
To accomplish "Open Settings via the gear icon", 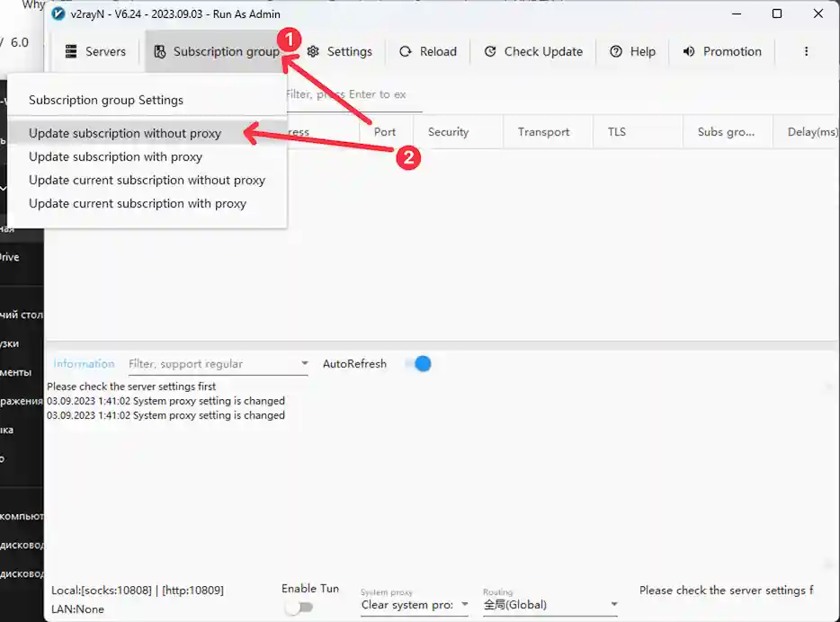I will pos(313,52).
